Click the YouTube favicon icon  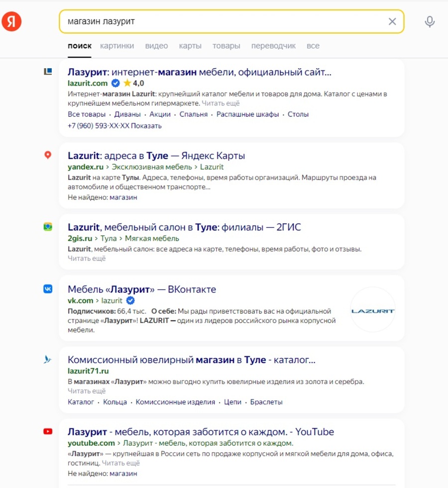[x=48, y=431]
